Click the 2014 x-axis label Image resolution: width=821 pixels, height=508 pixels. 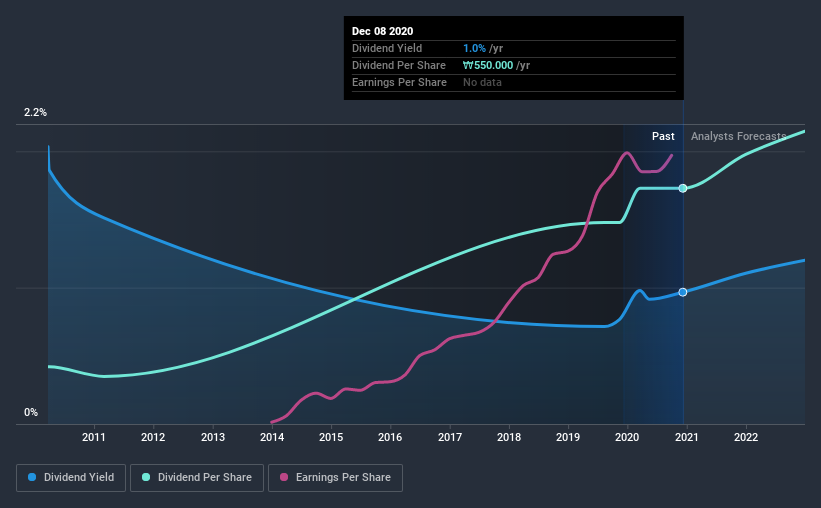[272, 437]
